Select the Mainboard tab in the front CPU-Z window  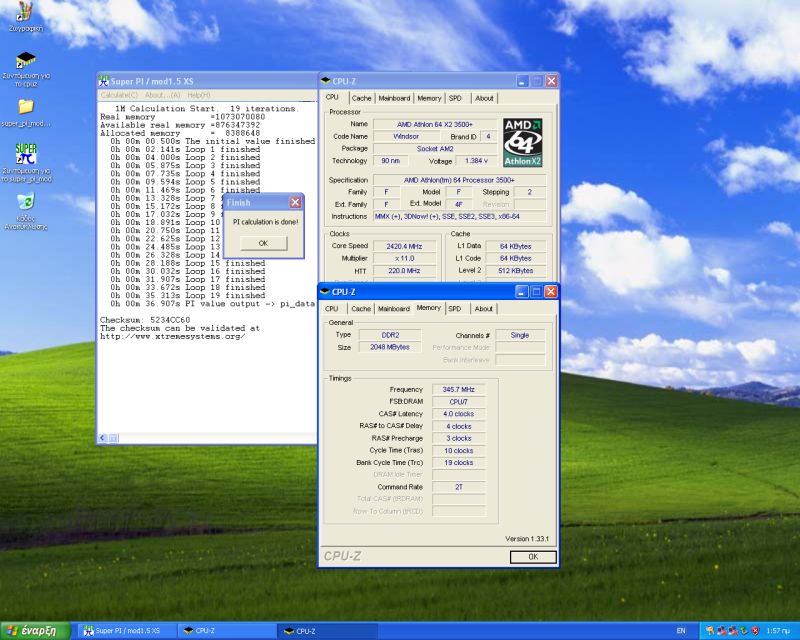click(393, 309)
